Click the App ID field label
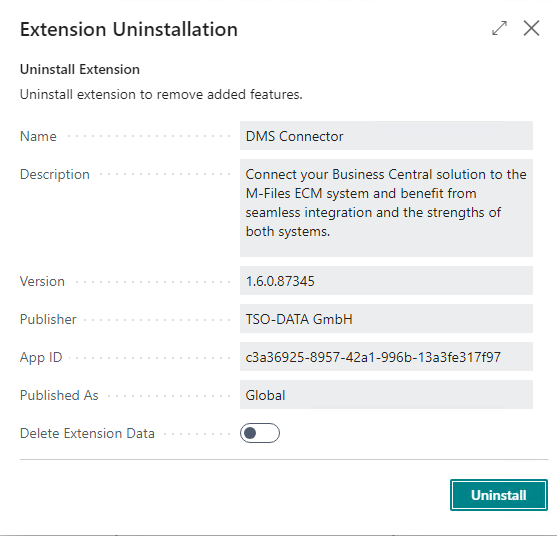The width and height of the screenshot is (557, 536). click(41, 357)
